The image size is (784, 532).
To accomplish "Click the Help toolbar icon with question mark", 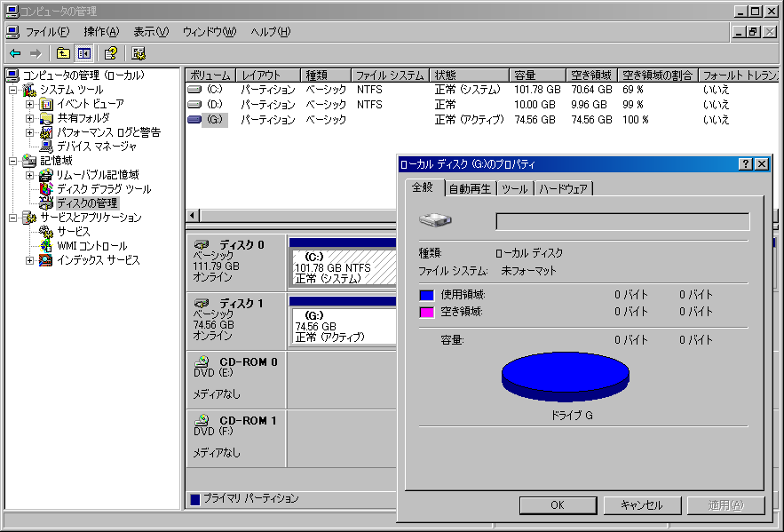I will coord(111,53).
